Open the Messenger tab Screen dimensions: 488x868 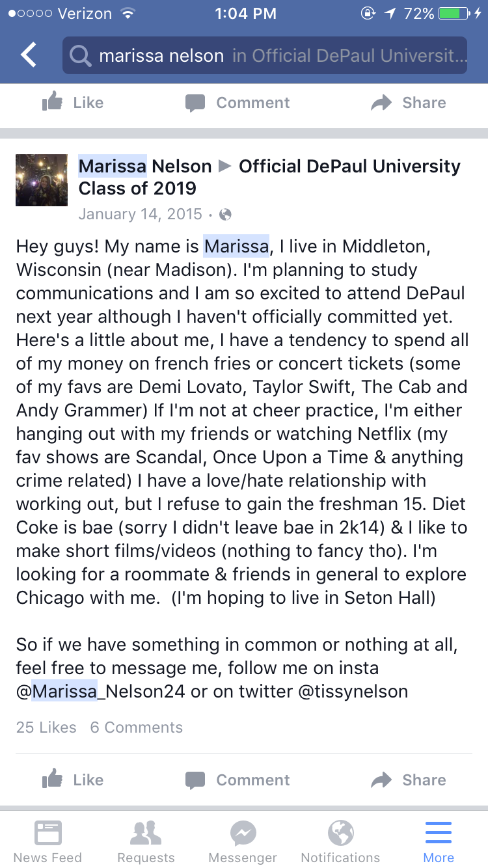243,841
